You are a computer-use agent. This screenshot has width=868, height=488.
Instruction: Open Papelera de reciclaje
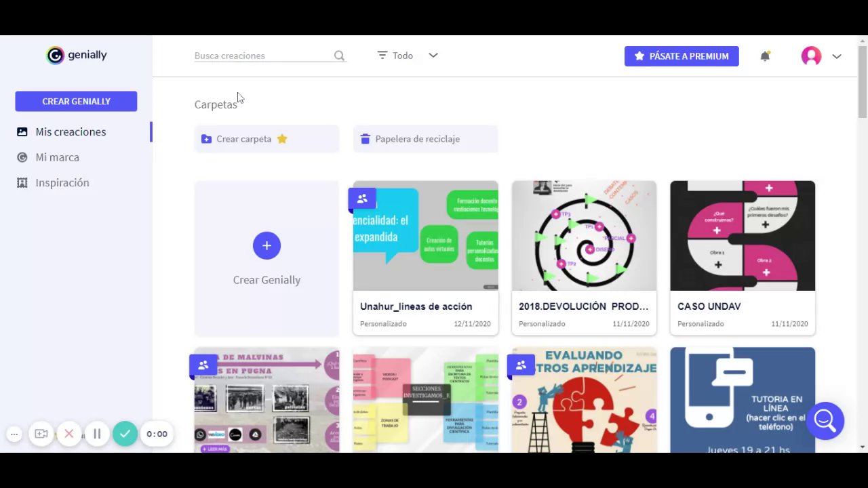click(425, 139)
